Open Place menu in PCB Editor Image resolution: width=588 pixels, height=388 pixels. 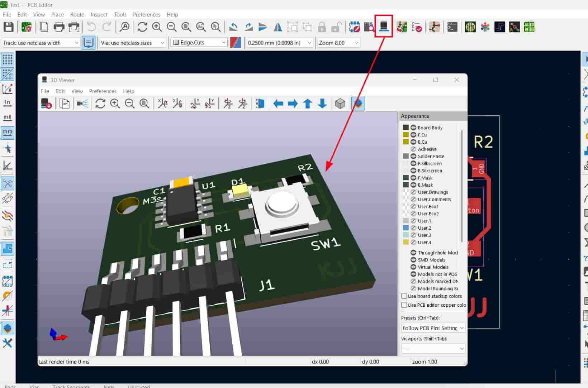tap(57, 15)
